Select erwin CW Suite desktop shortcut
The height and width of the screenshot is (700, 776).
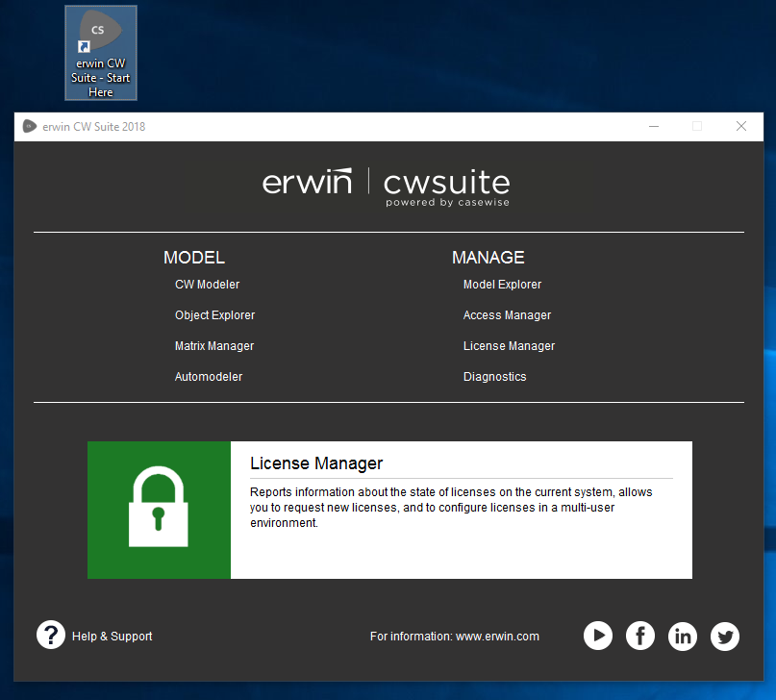point(101,53)
